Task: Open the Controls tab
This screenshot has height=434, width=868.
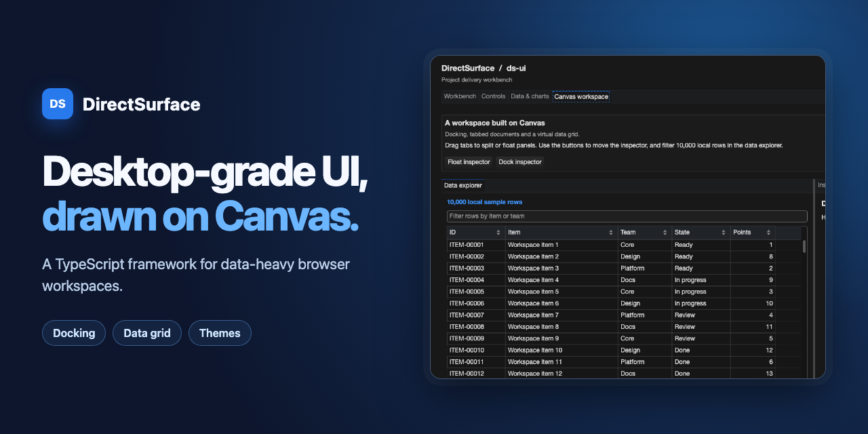Action: 493,96
